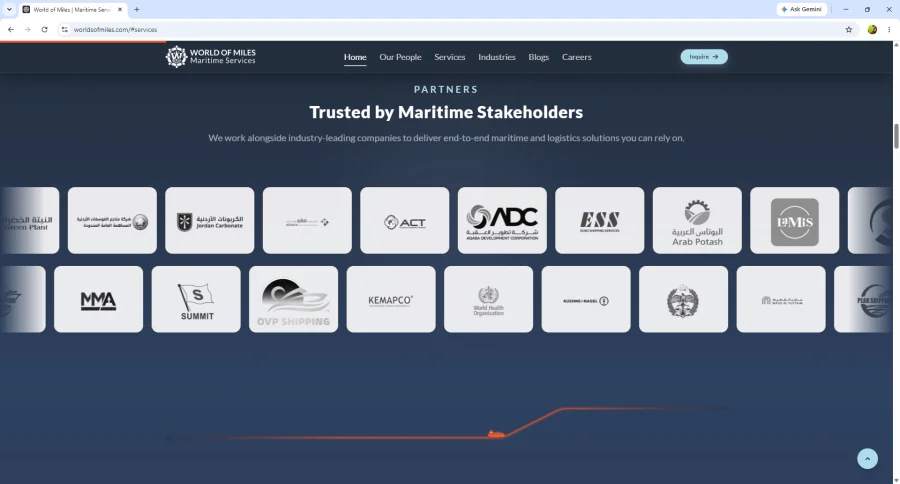
Task: Reload the current page
Action: [44, 29]
